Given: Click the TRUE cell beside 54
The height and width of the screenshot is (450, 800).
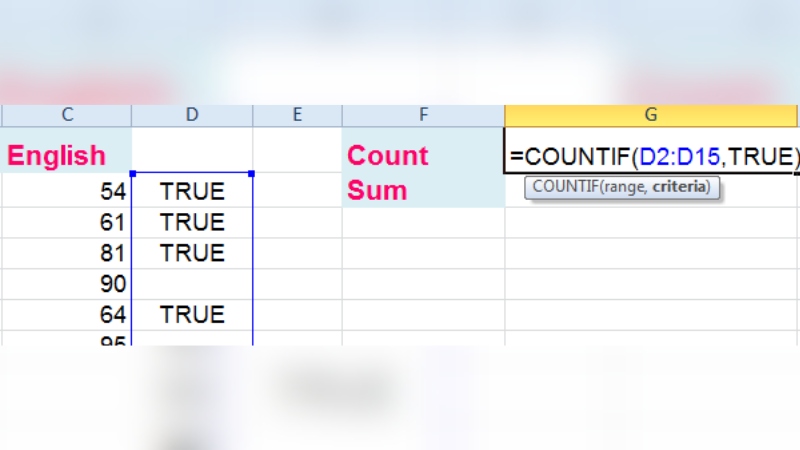Looking at the screenshot, I should pos(192,191).
